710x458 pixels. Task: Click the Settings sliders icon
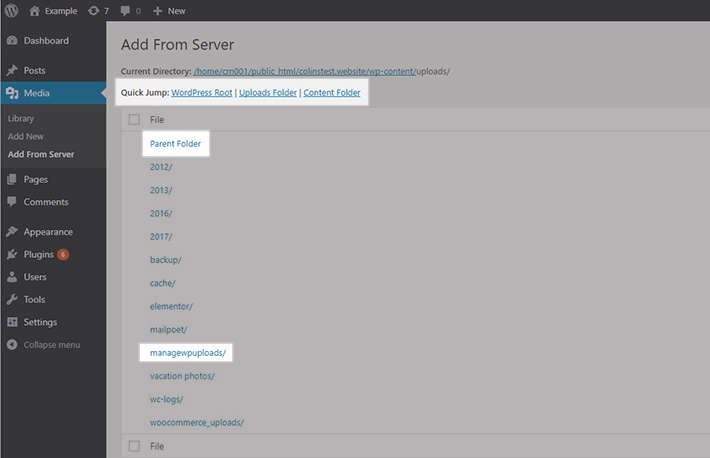coord(12,322)
